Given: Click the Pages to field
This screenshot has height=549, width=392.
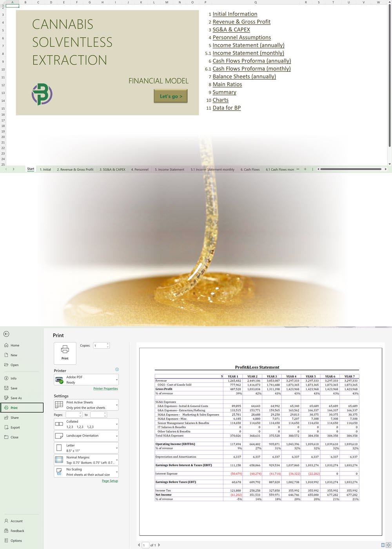Looking at the screenshot, I should (x=97, y=414).
